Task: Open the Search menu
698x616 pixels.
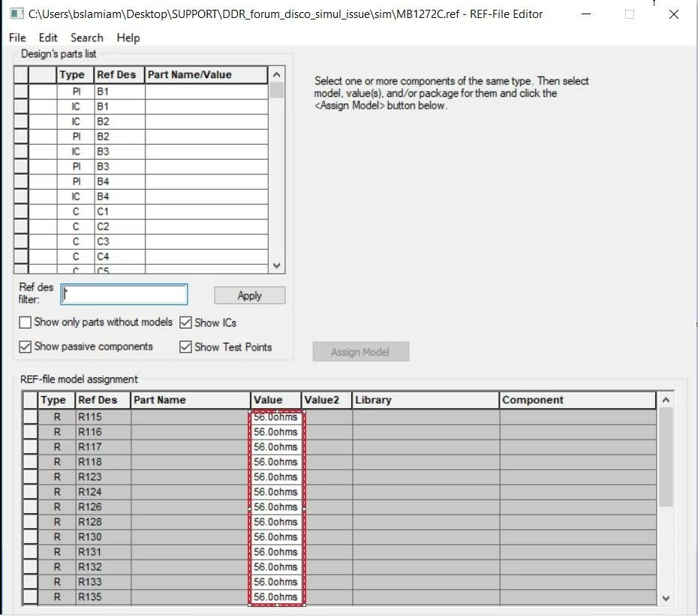Action: (87, 38)
